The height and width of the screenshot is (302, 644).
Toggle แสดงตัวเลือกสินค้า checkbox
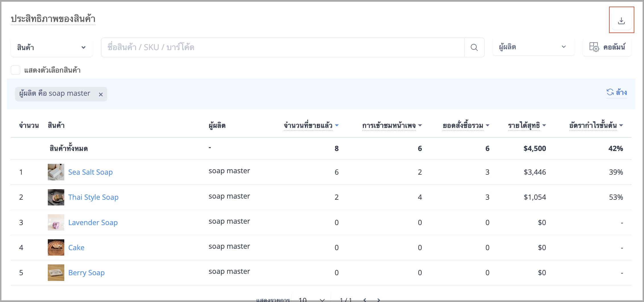coord(16,70)
